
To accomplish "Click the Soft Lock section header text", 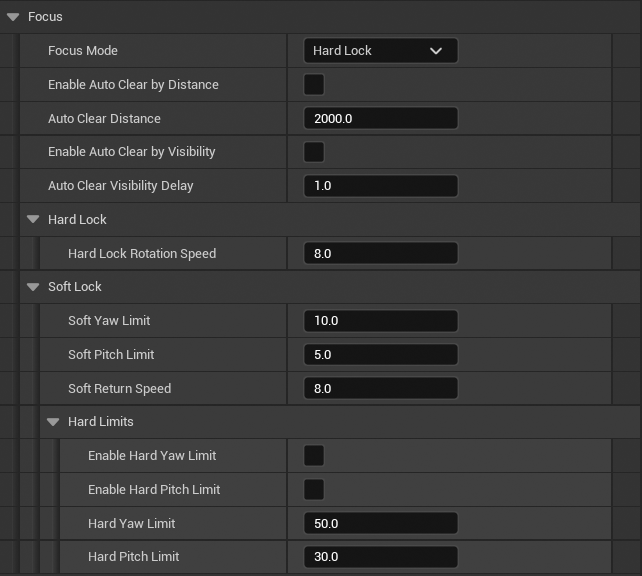I will coord(75,287).
